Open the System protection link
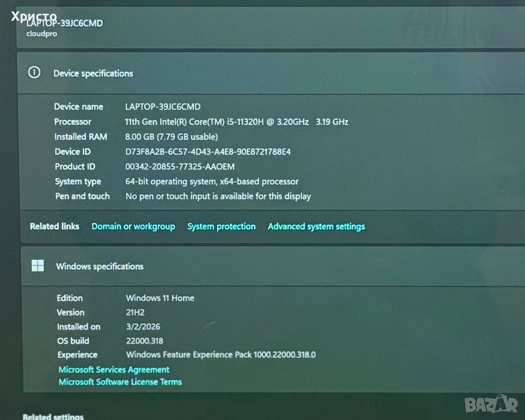525x420 pixels. (x=221, y=226)
